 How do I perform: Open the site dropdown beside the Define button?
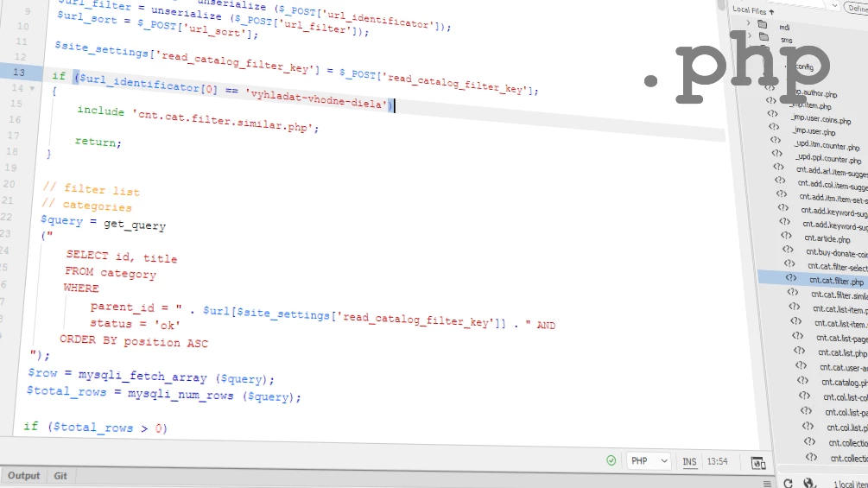[x=834, y=5]
